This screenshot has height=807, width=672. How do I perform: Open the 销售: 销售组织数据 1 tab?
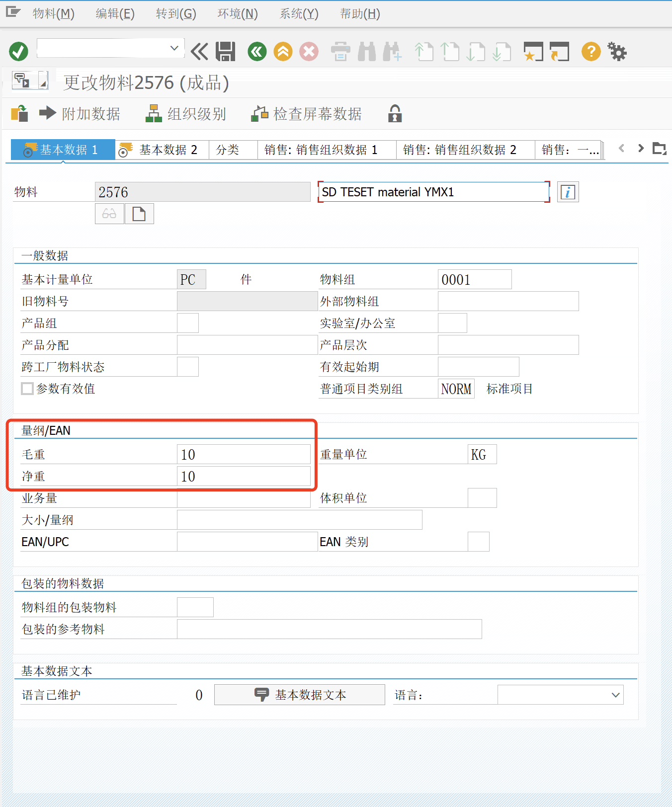(x=327, y=150)
